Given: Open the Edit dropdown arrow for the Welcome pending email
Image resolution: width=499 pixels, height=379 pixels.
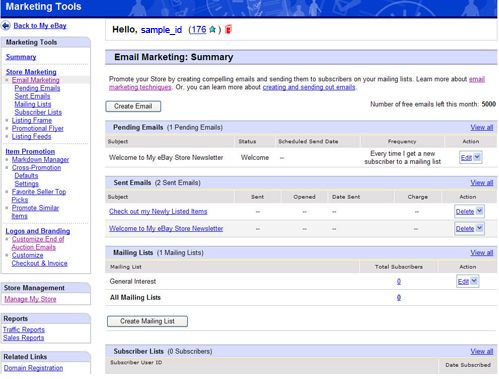Looking at the screenshot, I should (477, 157).
